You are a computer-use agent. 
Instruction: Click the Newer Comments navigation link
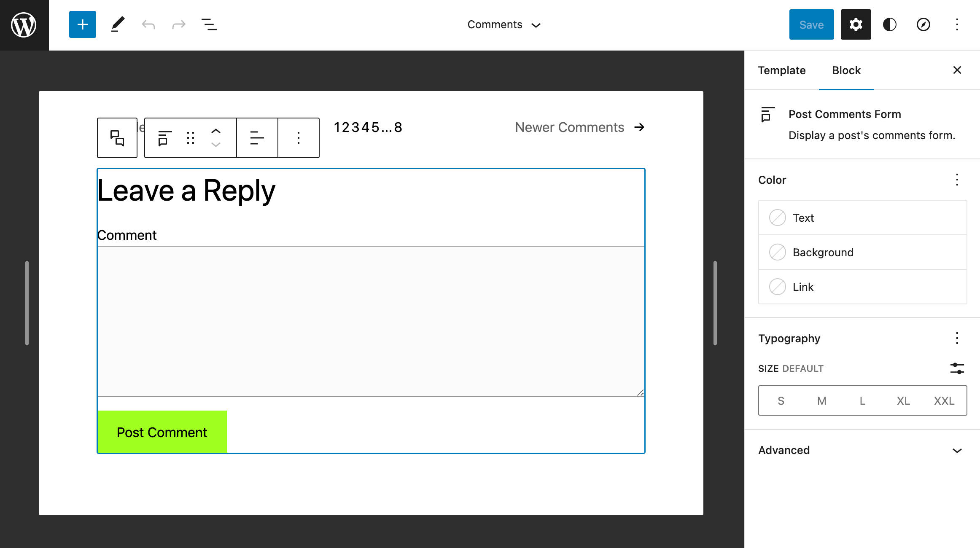(x=579, y=127)
